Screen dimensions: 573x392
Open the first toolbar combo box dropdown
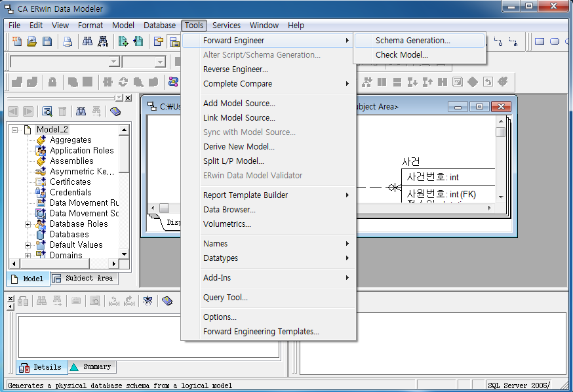[x=114, y=62]
